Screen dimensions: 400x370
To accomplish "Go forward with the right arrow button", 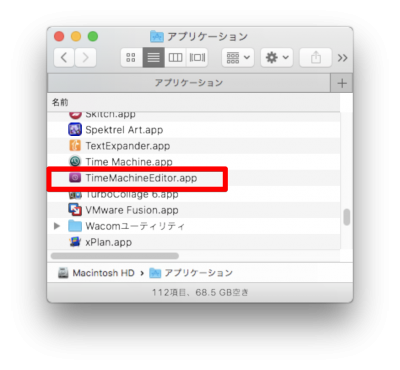I will [x=85, y=58].
